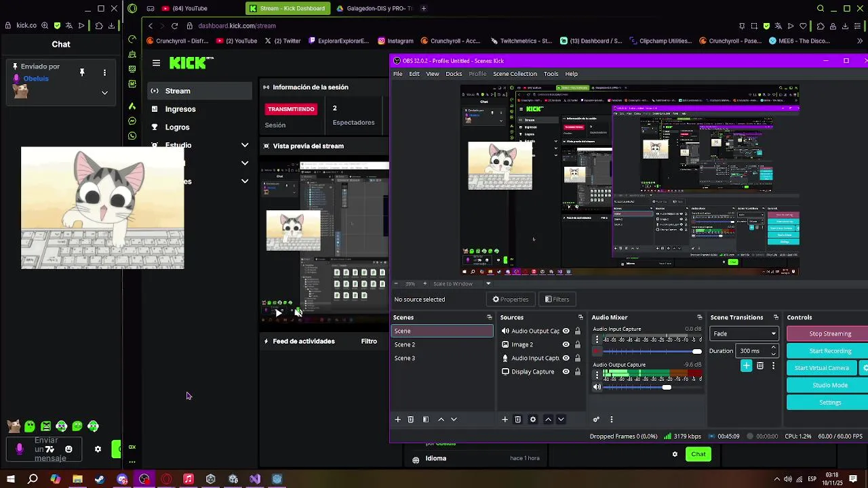Image resolution: width=868 pixels, height=488 pixels.
Task: Open Audio Output Capture options dots
Action: pos(597,375)
